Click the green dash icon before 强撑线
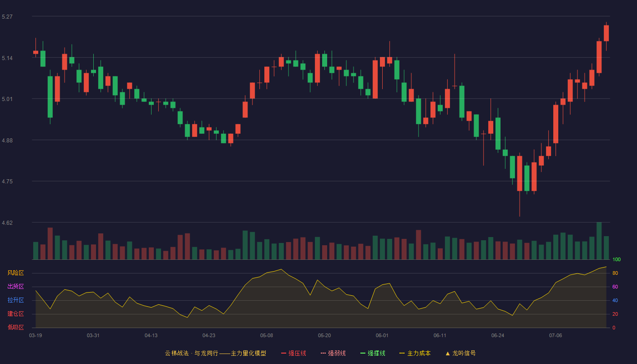637x364 pixels. click(363, 353)
